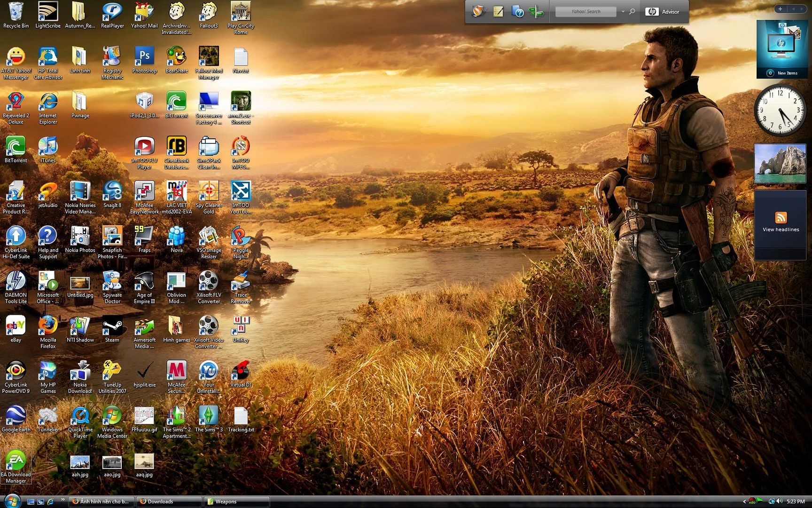The width and height of the screenshot is (812, 508).
Task: Launch iTunes from the desktop
Action: [48, 150]
